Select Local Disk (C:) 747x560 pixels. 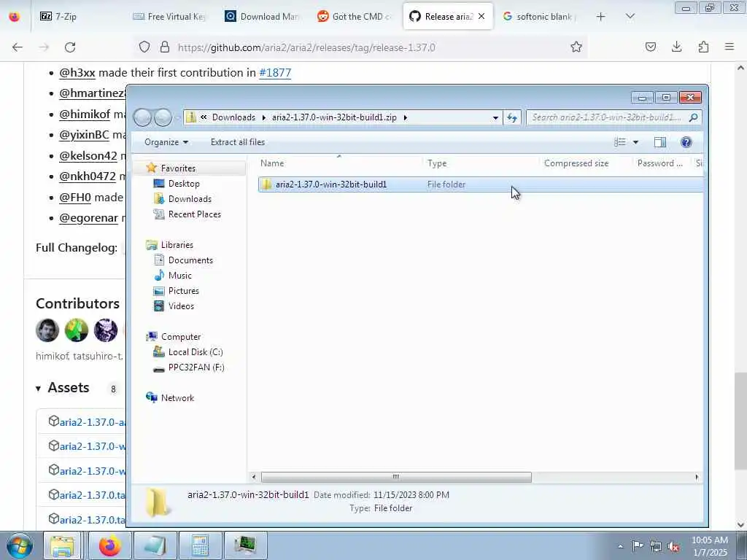[196, 352]
